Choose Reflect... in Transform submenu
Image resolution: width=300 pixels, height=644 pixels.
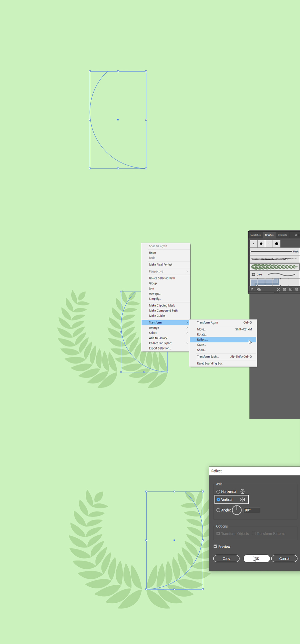223,339
